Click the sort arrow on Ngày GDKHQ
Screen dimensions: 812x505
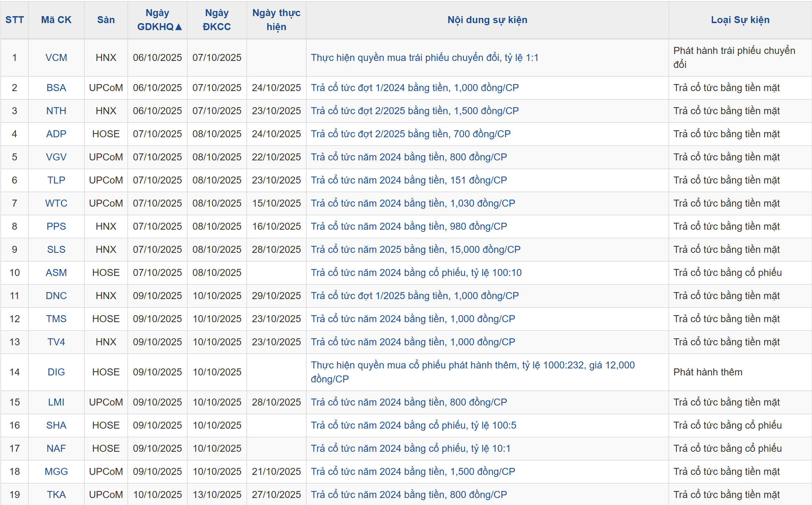[178, 27]
